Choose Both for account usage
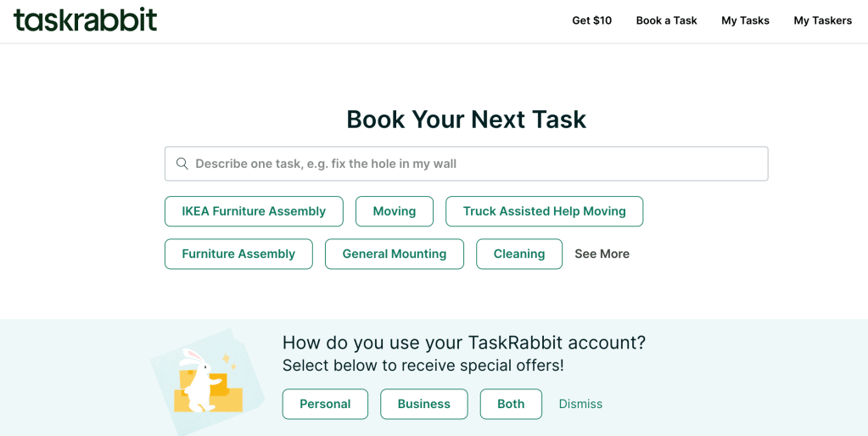This screenshot has height=436, width=868. point(510,404)
